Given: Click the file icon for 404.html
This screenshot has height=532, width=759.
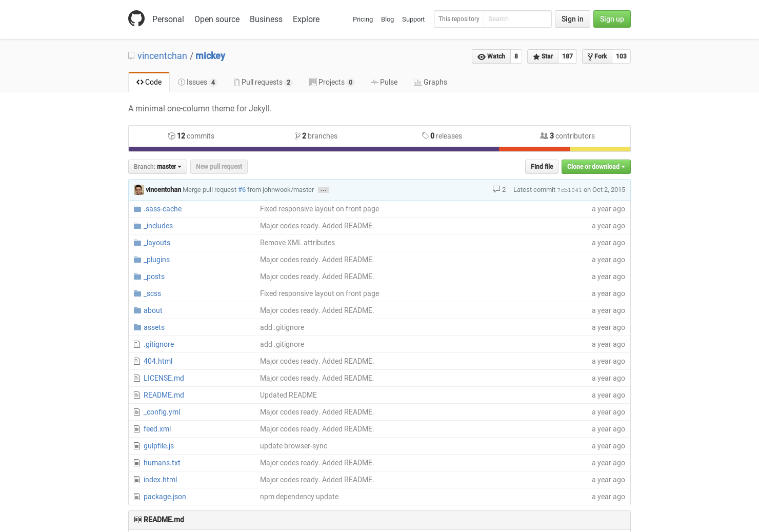Looking at the screenshot, I should point(137,361).
